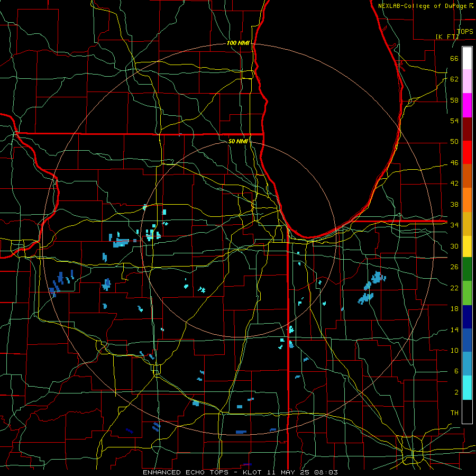Click the "TOPS" legend title
The width and height of the screenshot is (476, 476).
point(465,31)
